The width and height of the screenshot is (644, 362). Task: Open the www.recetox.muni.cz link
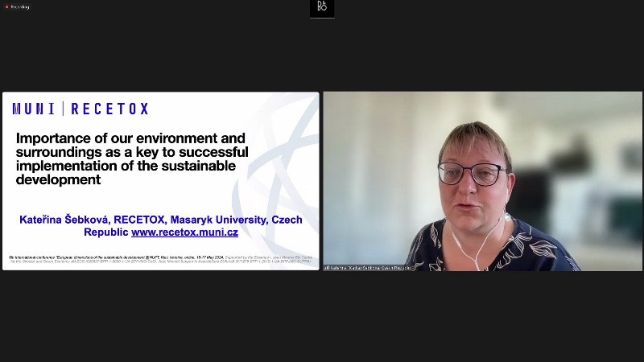[185, 232]
